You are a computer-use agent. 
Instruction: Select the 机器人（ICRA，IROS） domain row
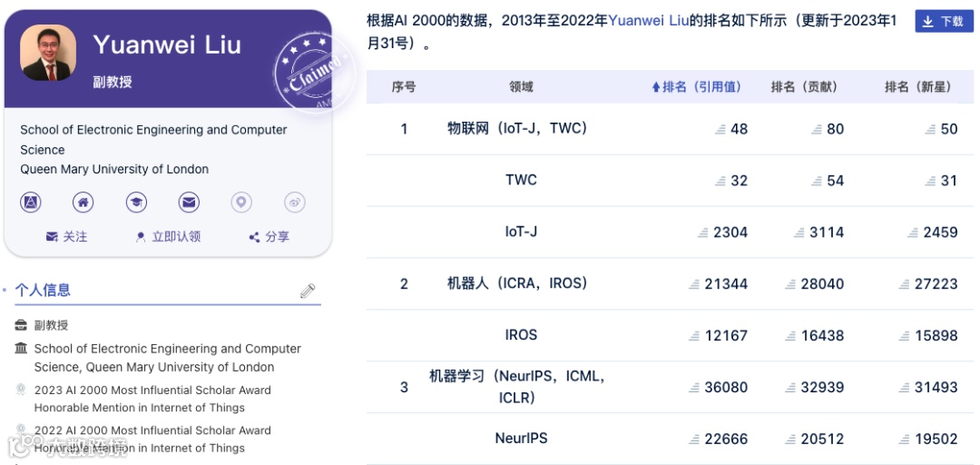[517, 283]
